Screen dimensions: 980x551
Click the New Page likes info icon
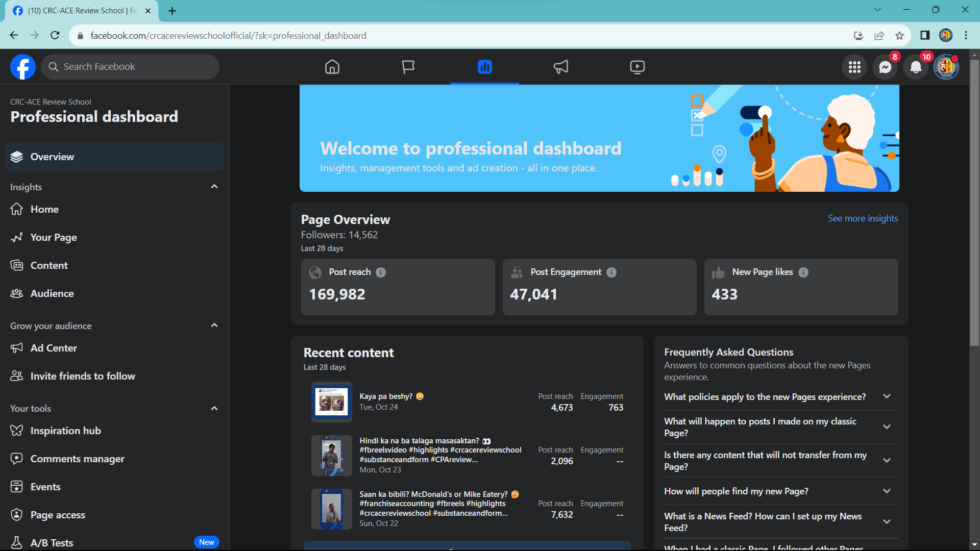pos(803,272)
